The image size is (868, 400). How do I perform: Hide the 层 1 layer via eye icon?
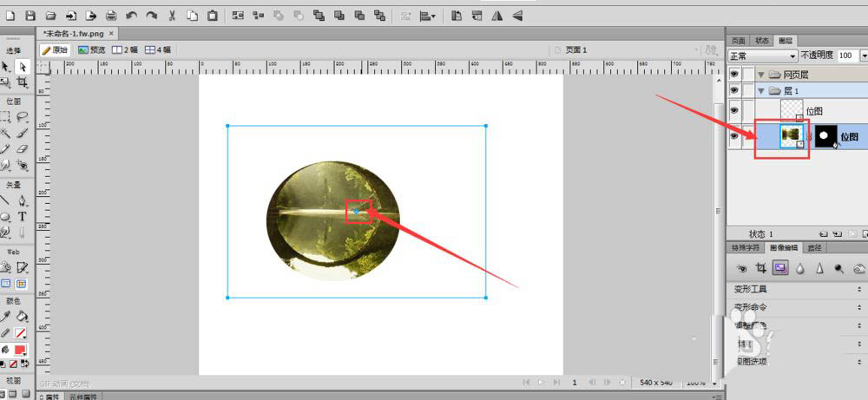[x=734, y=90]
